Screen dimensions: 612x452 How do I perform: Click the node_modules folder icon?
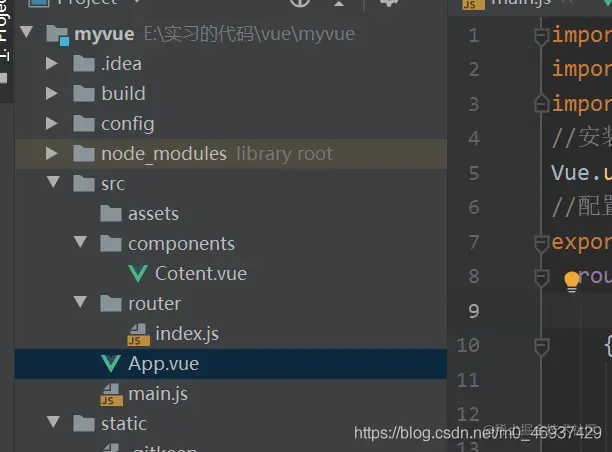click(84, 154)
